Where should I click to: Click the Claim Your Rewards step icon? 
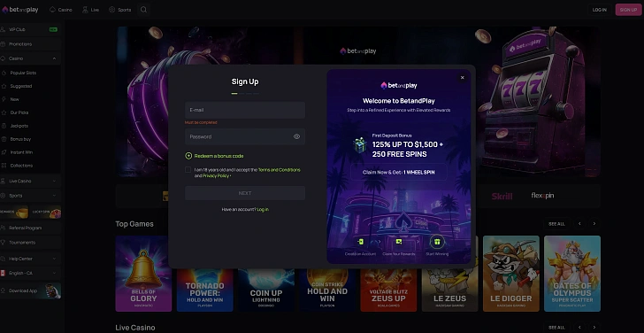398,242
